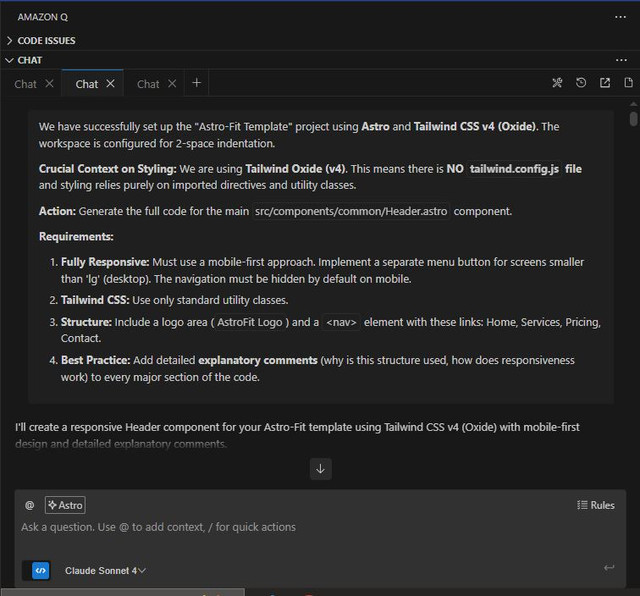This screenshot has height=596, width=640.
Task: Open the tools configuration icon
Action: tap(557, 83)
